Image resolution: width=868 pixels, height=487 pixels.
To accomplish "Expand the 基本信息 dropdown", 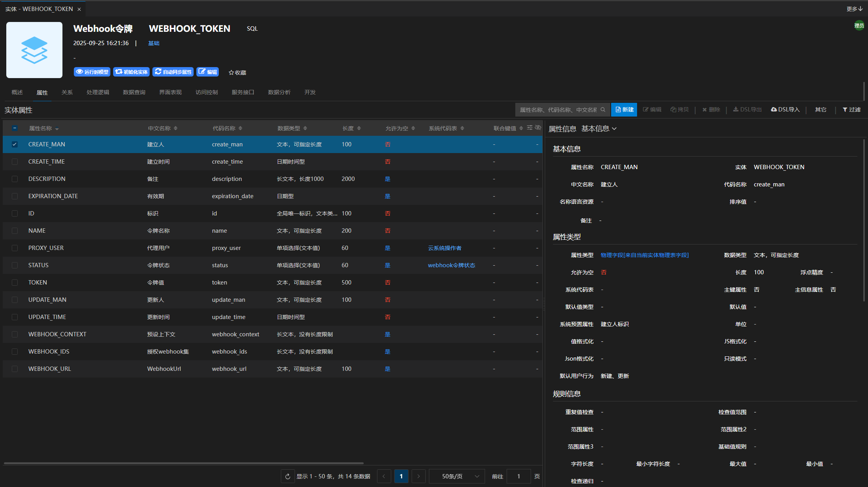I will [x=599, y=129].
